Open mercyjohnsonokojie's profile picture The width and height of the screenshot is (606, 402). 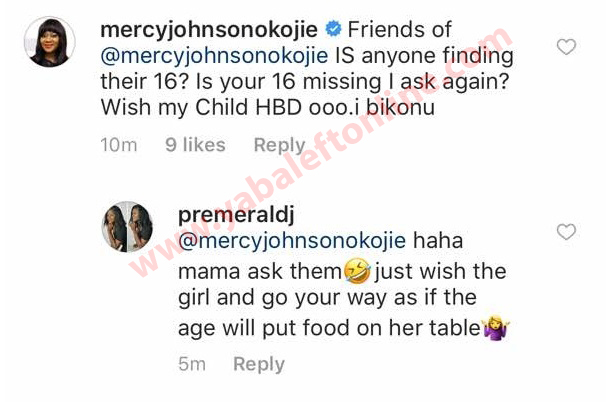[49, 42]
